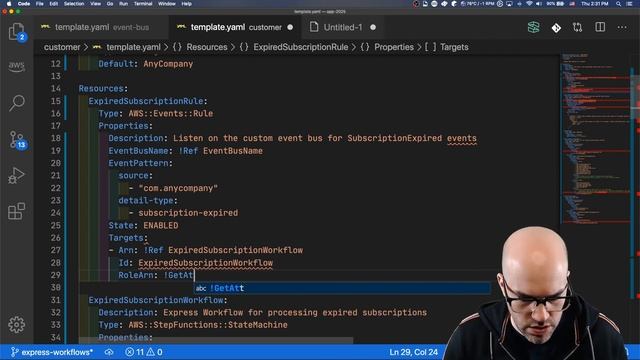Click subscription-expired on line 24
This screenshot has width=640, height=360.
pos(188,213)
